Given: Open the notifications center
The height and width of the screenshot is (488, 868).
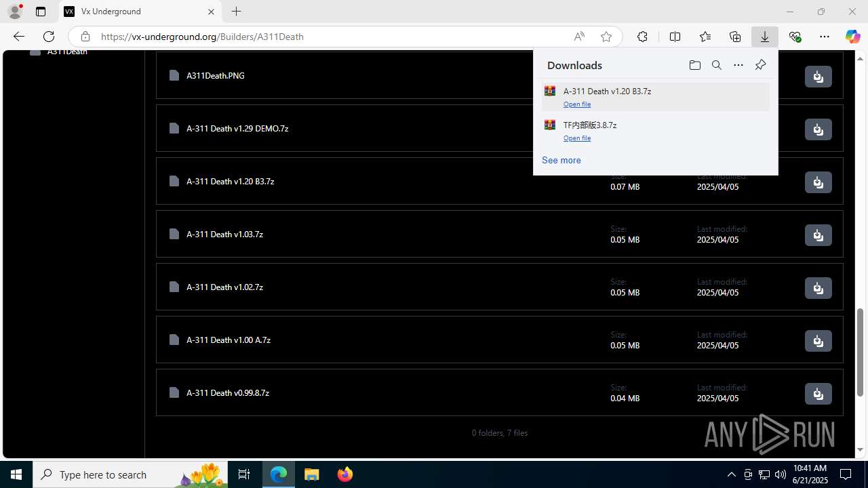Looking at the screenshot, I should pyautogui.click(x=846, y=474).
